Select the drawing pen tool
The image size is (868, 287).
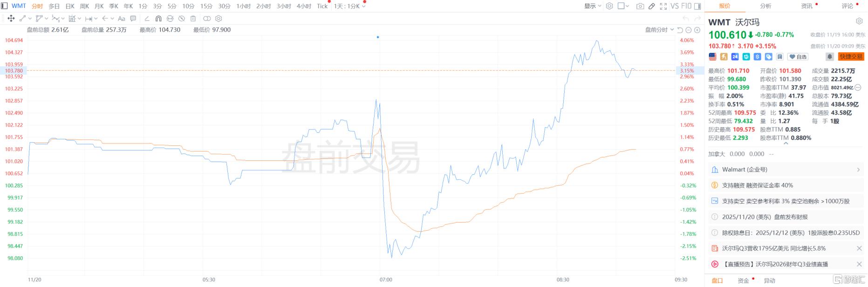tap(651, 6)
